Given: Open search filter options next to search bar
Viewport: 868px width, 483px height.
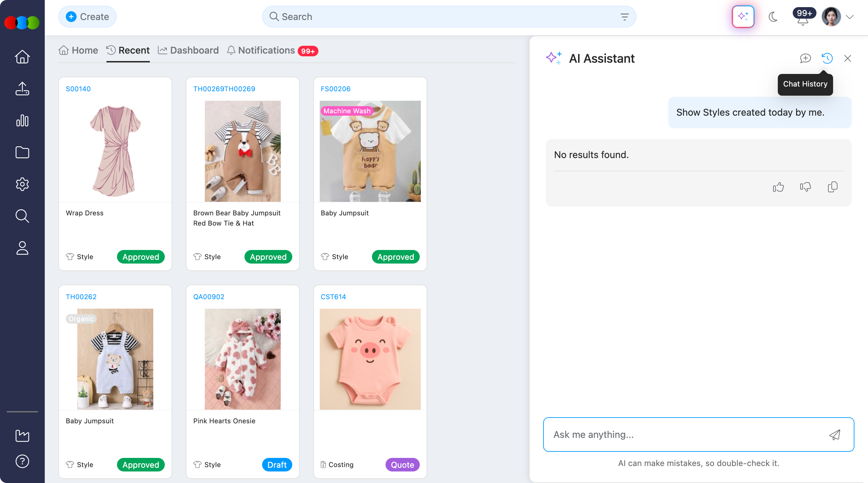Looking at the screenshot, I should [625, 16].
